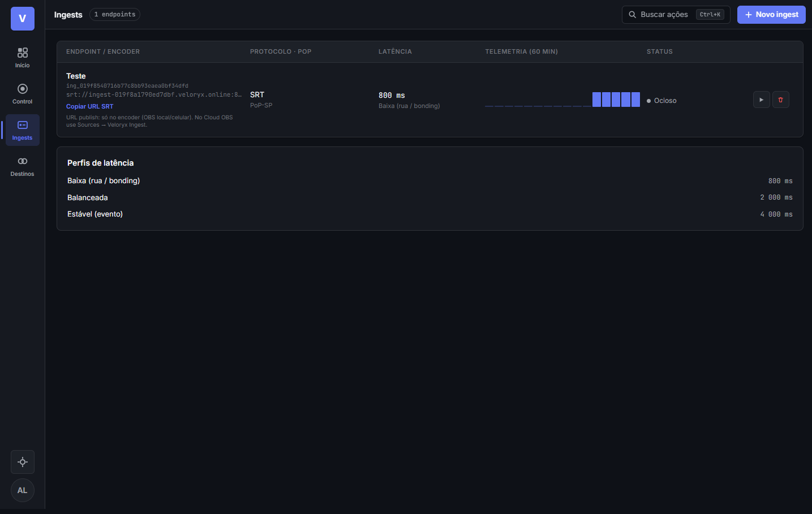812x514 pixels.
Task: Click the 2 000 ms profile value
Action: coord(776,197)
